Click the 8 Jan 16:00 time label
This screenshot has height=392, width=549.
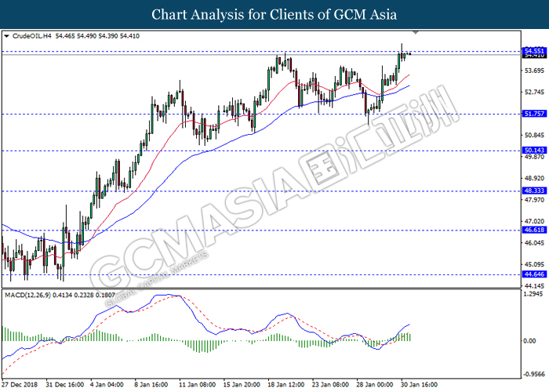click(x=151, y=385)
